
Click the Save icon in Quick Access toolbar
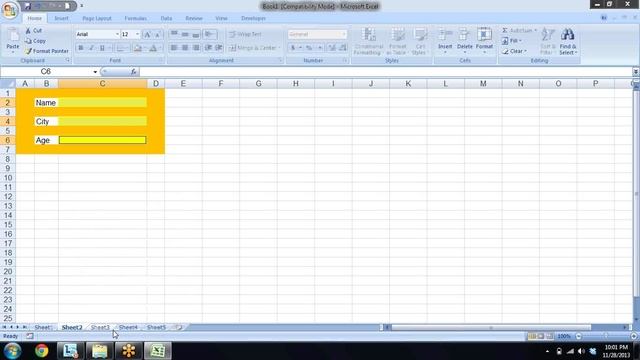(x=28, y=6)
